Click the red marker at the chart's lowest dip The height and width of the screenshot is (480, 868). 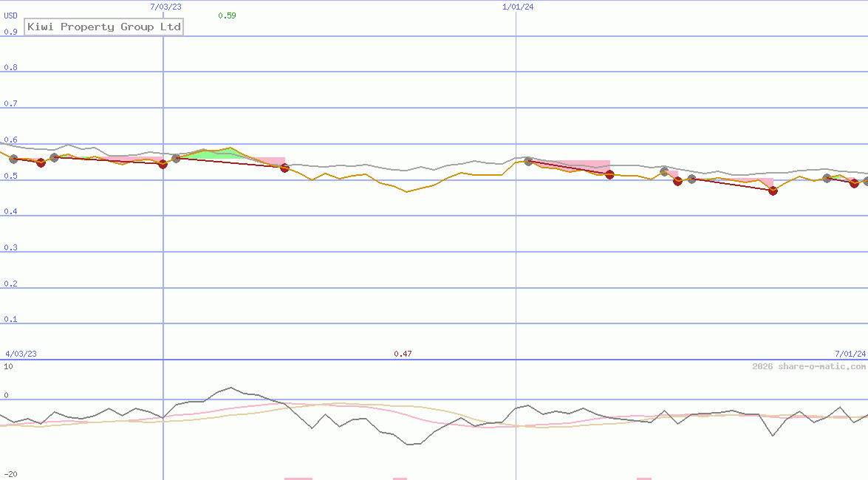click(x=773, y=191)
